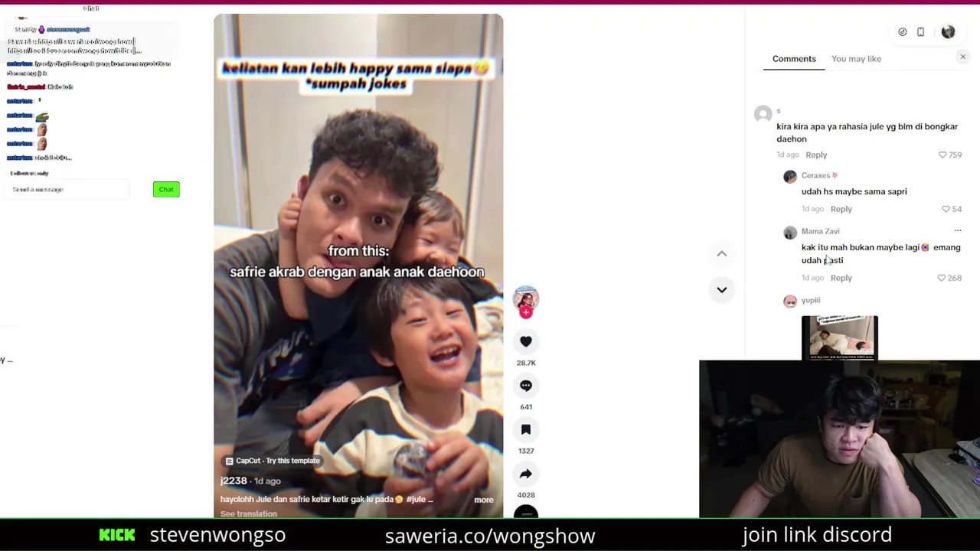This screenshot has height=551, width=980.
Task: Open more options on Mama Zavi's comment
Action: point(958,230)
